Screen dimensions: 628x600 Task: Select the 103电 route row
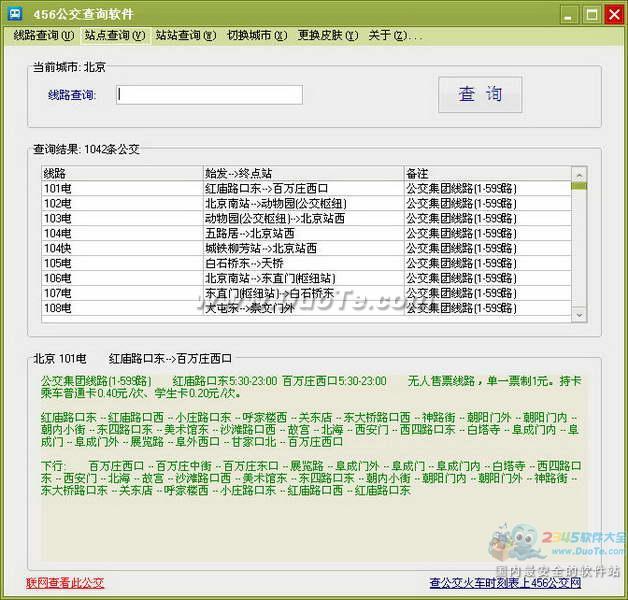tap(306, 218)
